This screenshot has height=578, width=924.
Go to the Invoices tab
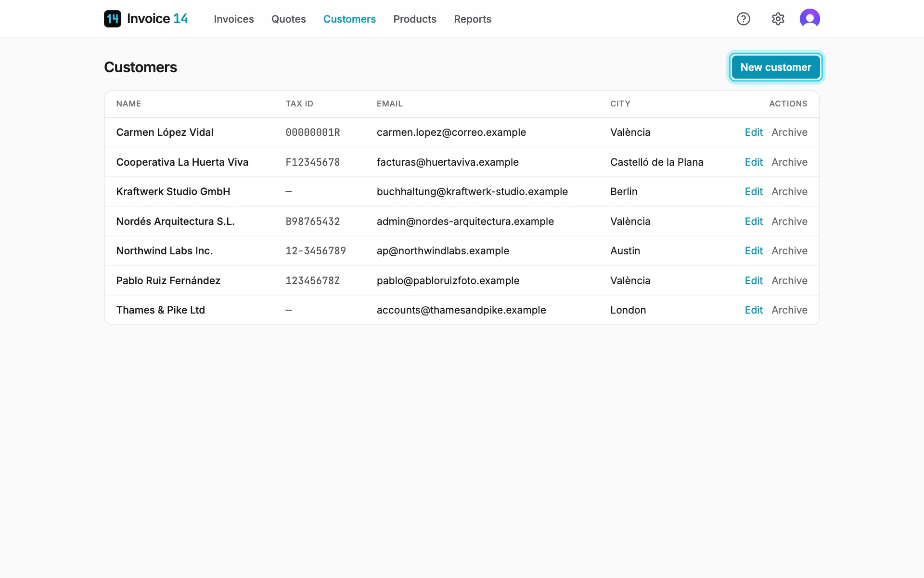point(234,19)
